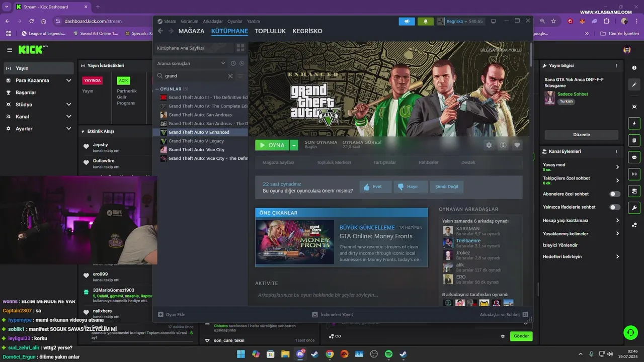Viewport: 644px width, 362px height.
Task: Open the Kick sidebar hamburger menu
Action: coord(10,50)
